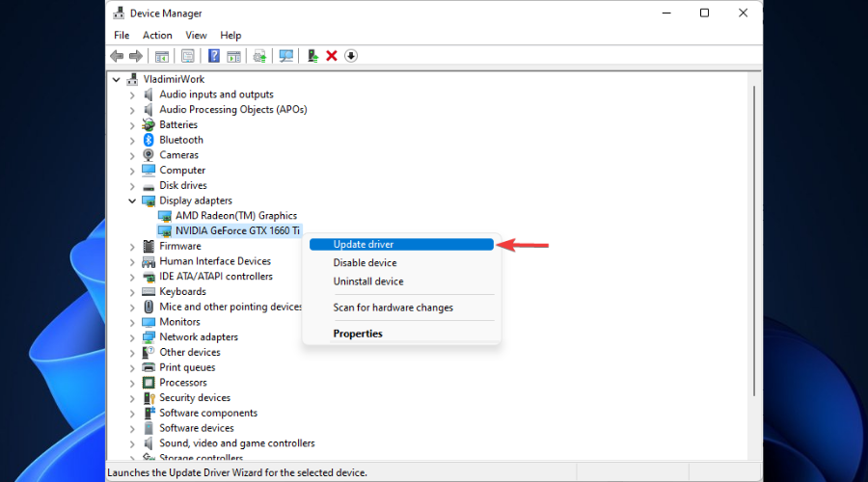
Task: Click the Disable device down-arrow toolbar icon
Action: tap(351, 56)
